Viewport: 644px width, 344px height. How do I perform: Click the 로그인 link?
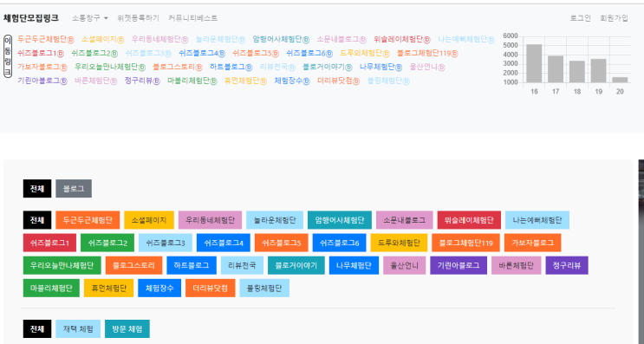pyautogui.click(x=581, y=18)
